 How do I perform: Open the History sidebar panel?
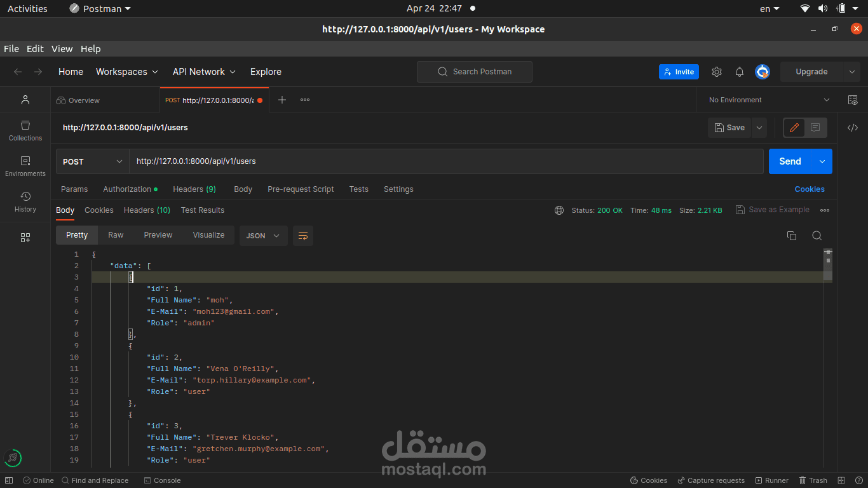click(x=25, y=201)
